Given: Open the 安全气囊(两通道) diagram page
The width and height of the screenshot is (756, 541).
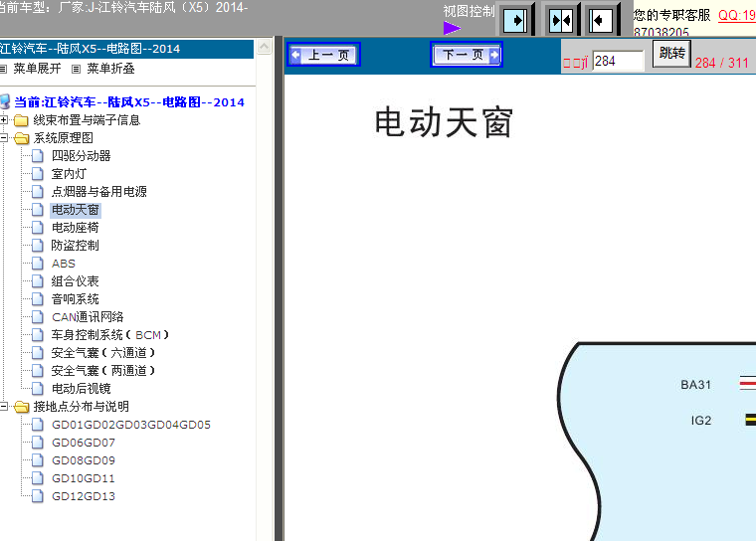Looking at the screenshot, I should click(x=103, y=371).
